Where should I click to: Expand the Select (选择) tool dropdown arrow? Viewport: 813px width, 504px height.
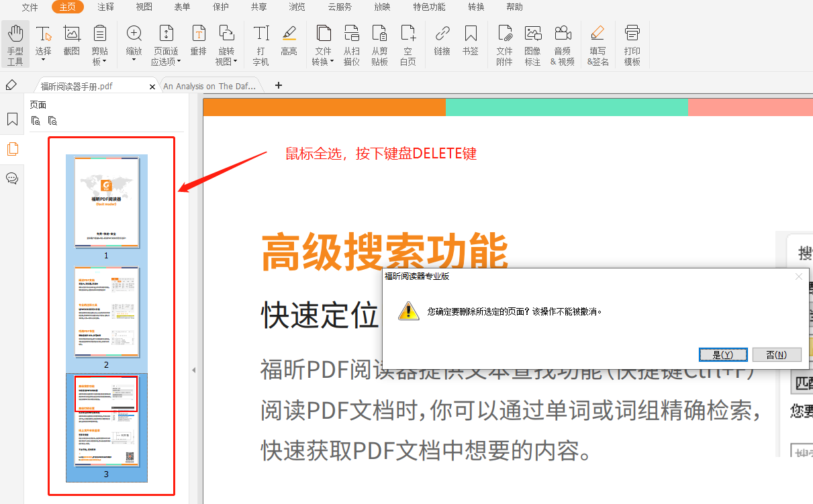43,60
